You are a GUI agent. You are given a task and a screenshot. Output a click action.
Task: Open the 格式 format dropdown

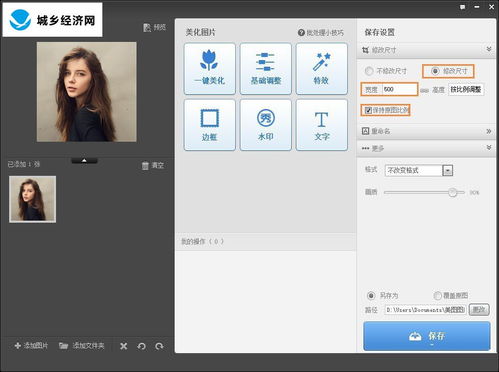419,170
